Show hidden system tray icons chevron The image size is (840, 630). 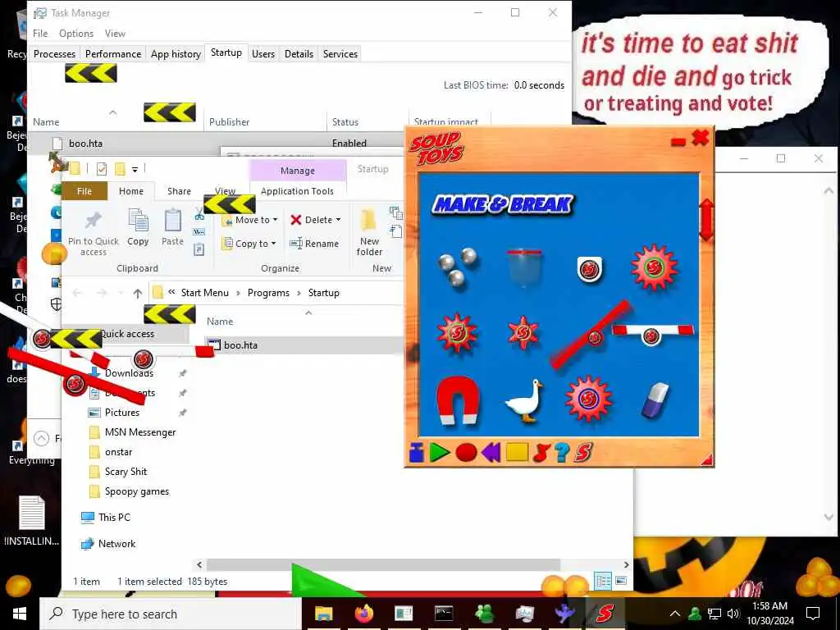coord(675,614)
